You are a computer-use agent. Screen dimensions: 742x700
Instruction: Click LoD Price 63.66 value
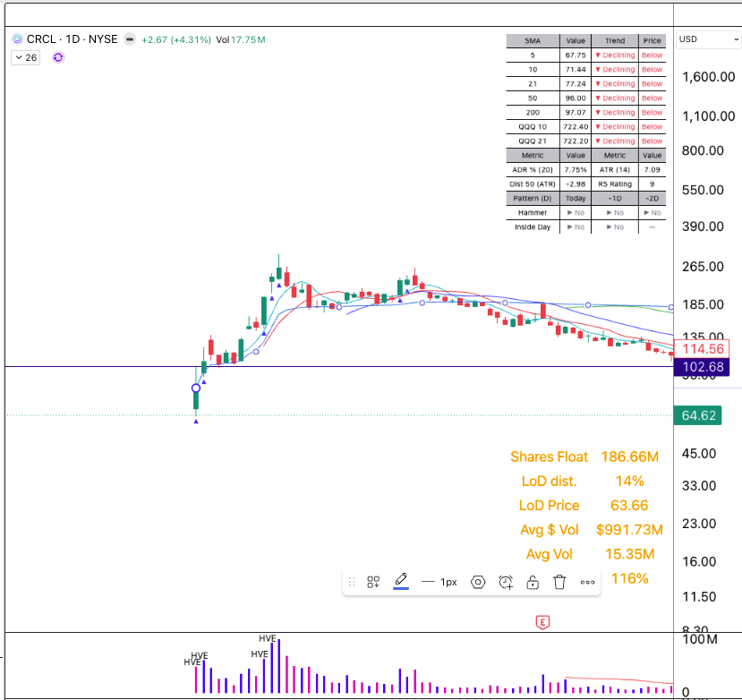[x=629, y=506]
